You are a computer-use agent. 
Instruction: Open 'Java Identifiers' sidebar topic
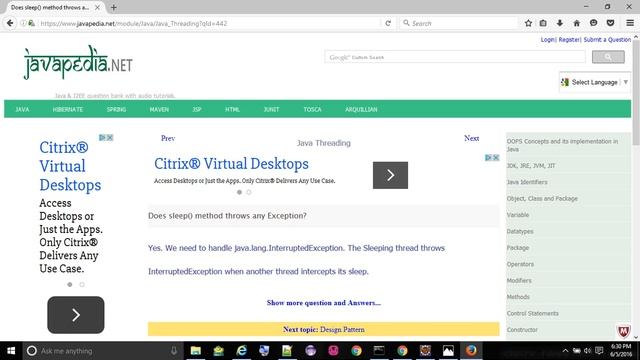point(527,182)
